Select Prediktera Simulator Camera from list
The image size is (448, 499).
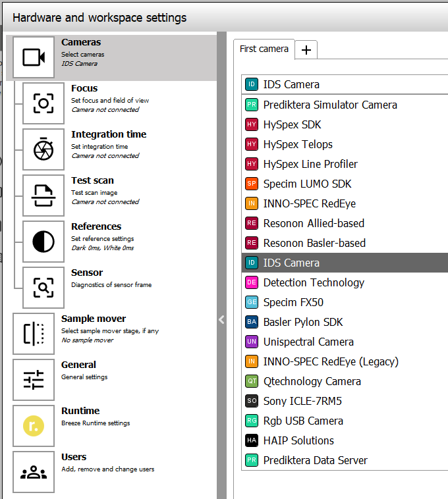[x=329, y=105]
